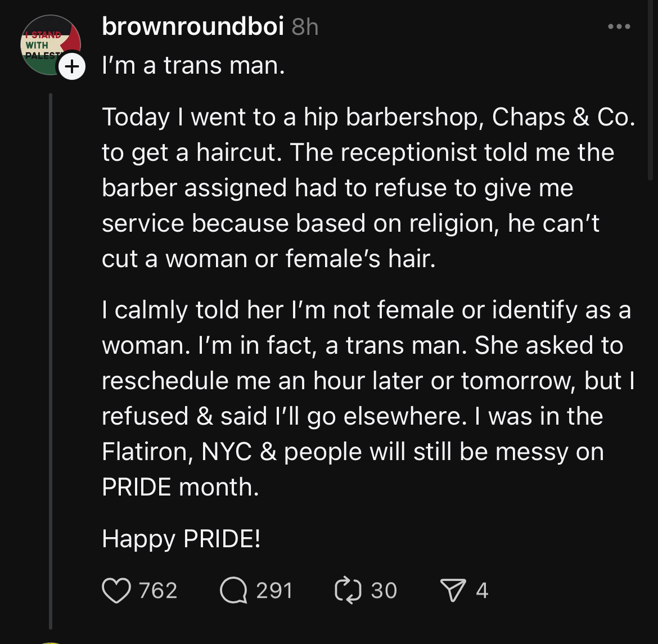Repost using the circular arrows icon
This screenshot has height=644, width=658.
tap(348, 590)
